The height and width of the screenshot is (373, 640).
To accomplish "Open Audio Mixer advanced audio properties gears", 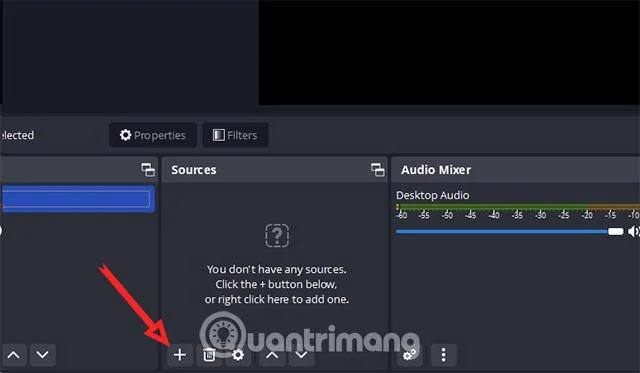I will (x=409, y=355).
